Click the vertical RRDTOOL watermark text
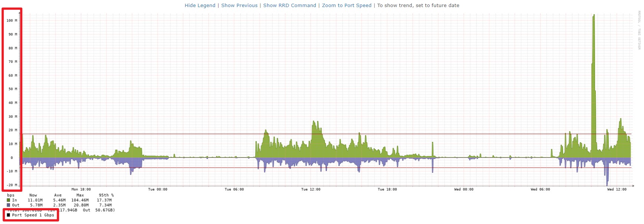Image resolution: width=644 pixels, height=224 pixels. pos(639,30)
